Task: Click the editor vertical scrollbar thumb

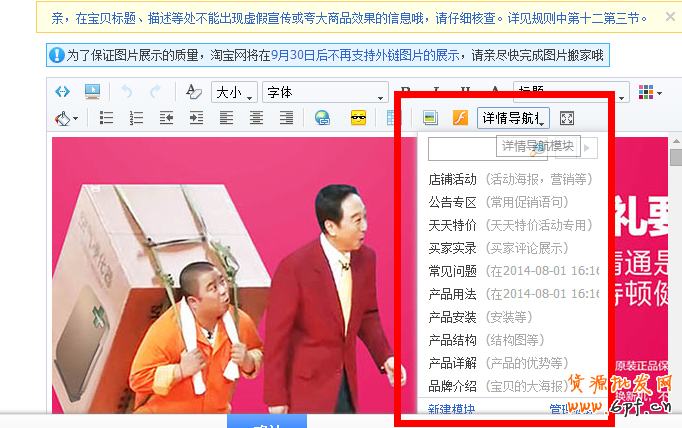Action: (x=676, y=157)
